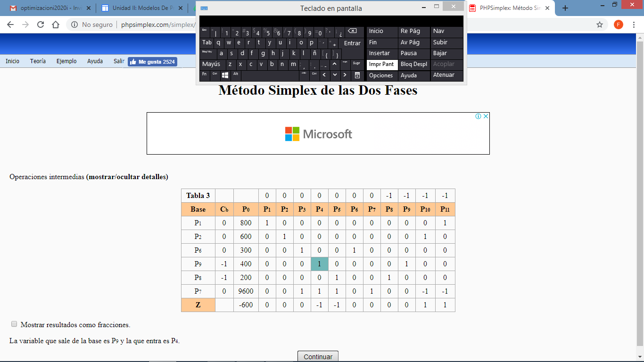
Task: Click the 'Tabla 3' header cell
Action: [x=198, y=196]
